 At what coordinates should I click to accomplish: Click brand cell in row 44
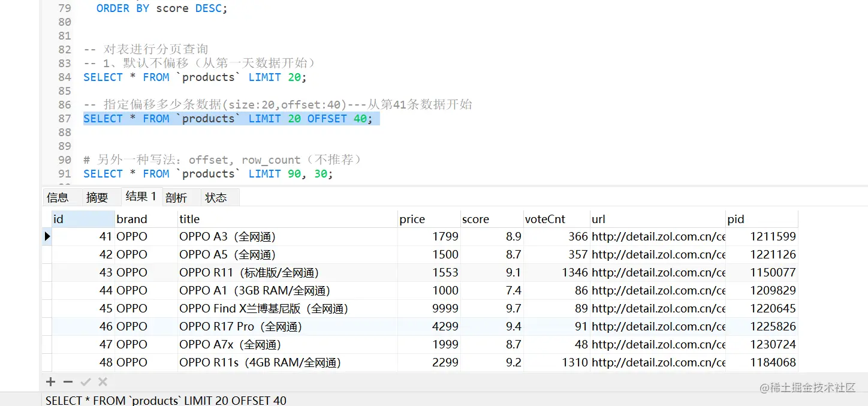(x=146, y=290)
